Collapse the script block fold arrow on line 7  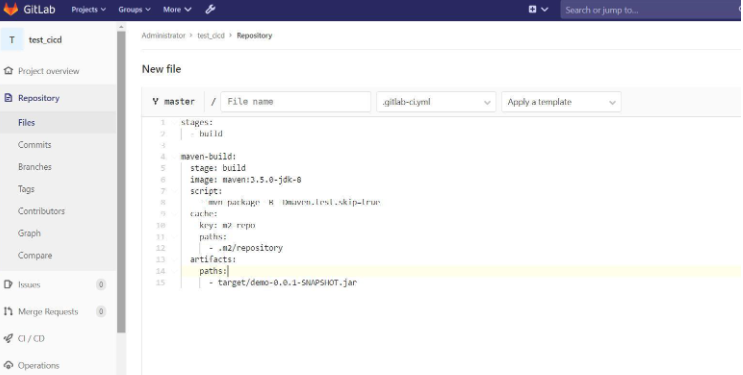tap(174, 191)
